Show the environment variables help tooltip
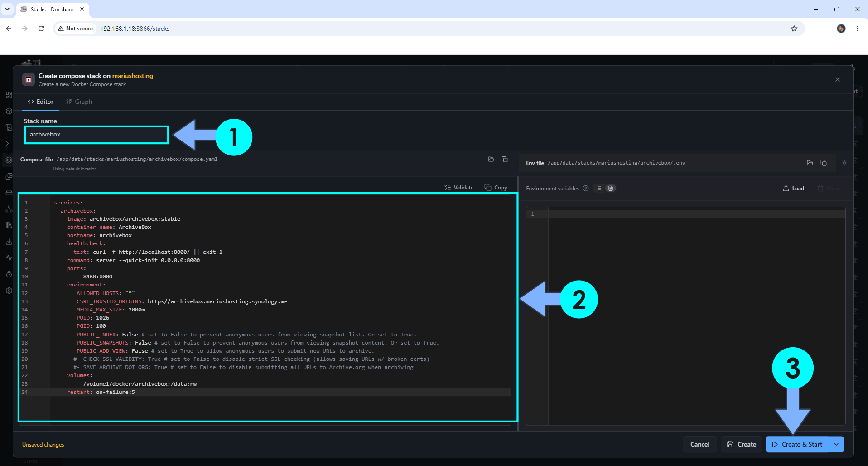The height and width of the screenshot is (466, 868). (586, 189)
